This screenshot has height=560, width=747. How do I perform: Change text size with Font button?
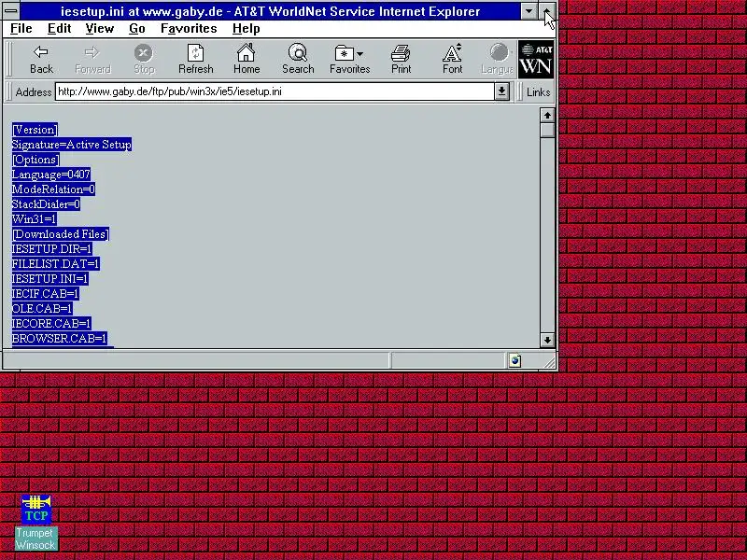pos(452,59)
